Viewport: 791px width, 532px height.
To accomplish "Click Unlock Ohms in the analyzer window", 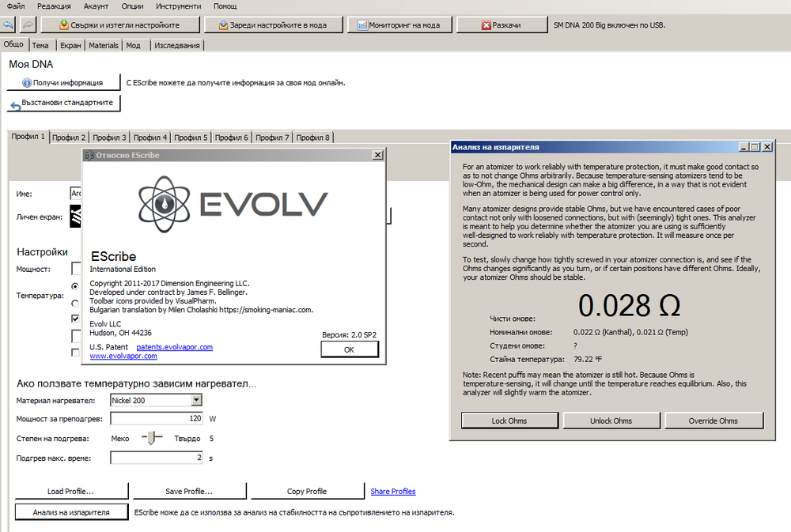I will pos(611,421).
